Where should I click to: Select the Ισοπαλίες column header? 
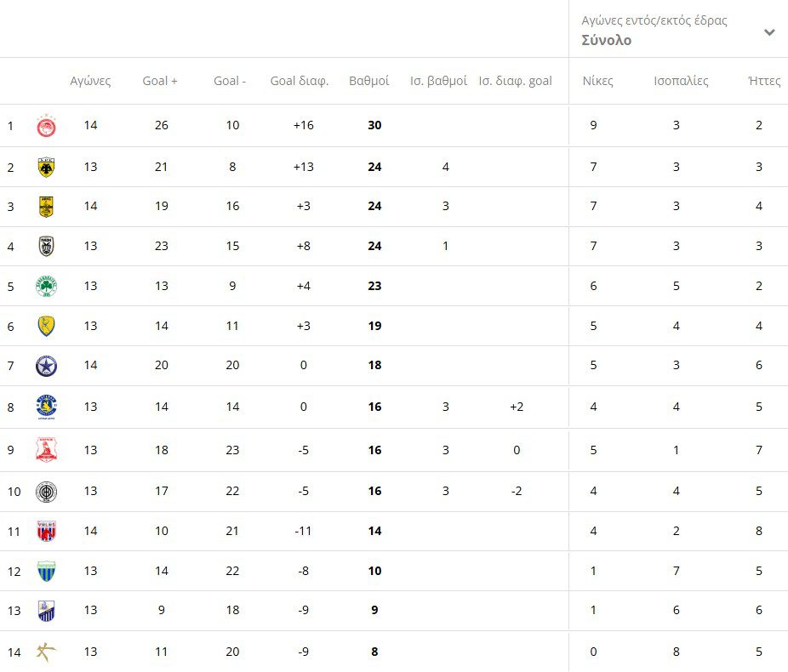[x=681, y=81]
